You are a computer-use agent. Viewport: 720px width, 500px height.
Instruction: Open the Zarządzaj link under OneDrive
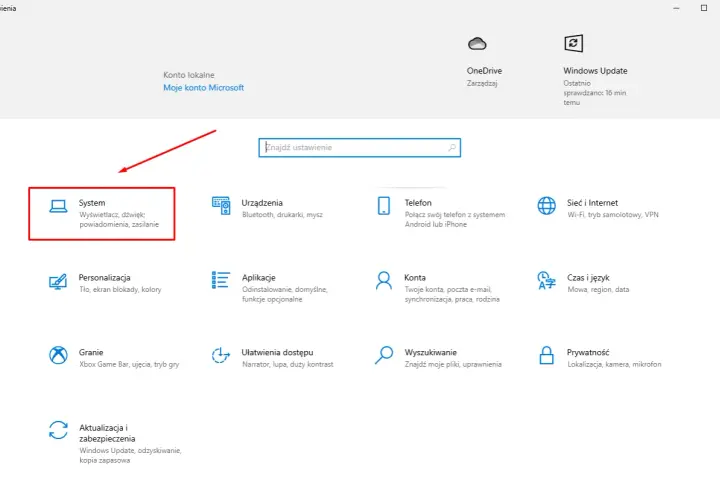[x=482, y=84]
